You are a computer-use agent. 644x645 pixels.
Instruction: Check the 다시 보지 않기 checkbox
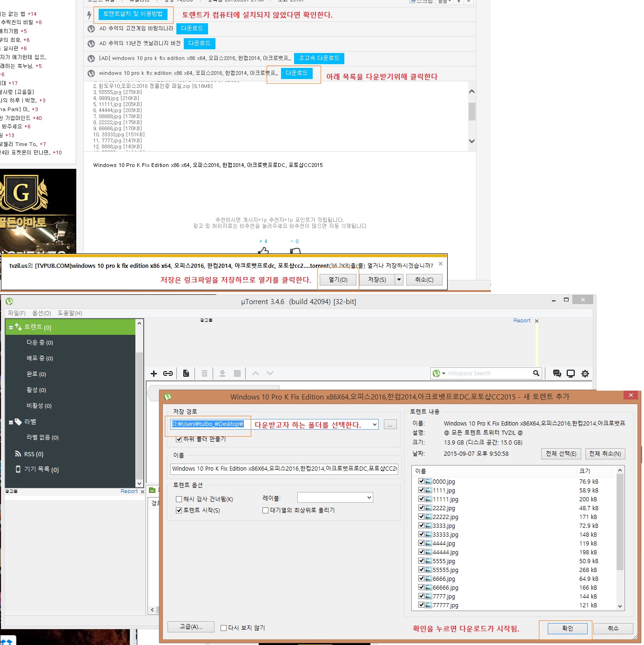[x=223, y=628]
